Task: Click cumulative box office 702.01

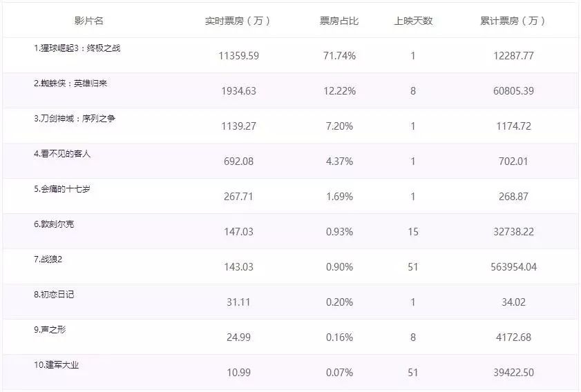Action: click(x=513, y=161)
